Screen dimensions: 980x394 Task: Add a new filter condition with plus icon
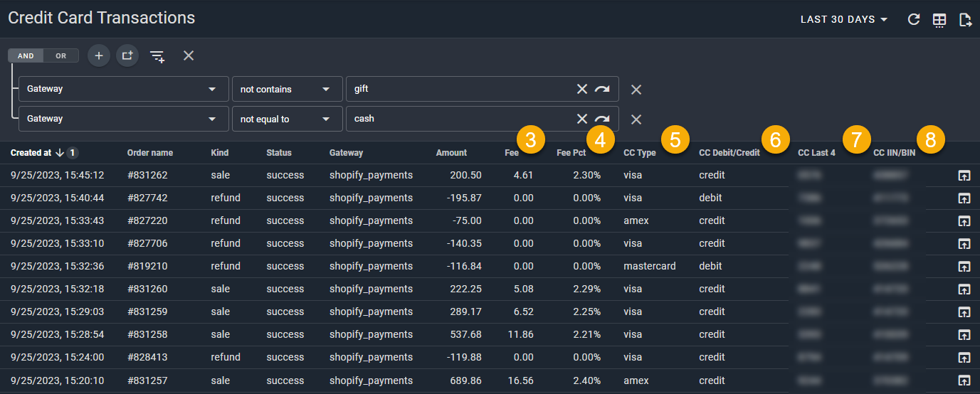click(x=99, y=55)
